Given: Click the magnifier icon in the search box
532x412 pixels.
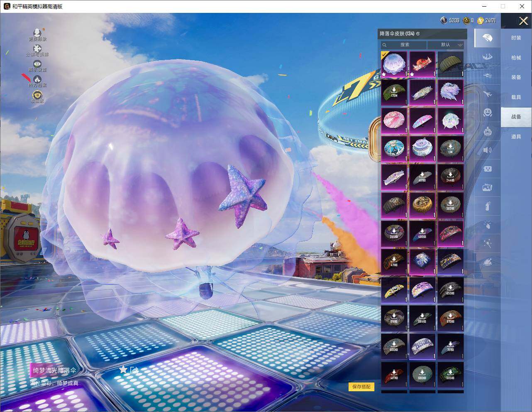Looking at the screenshot, I should (385, 45).
